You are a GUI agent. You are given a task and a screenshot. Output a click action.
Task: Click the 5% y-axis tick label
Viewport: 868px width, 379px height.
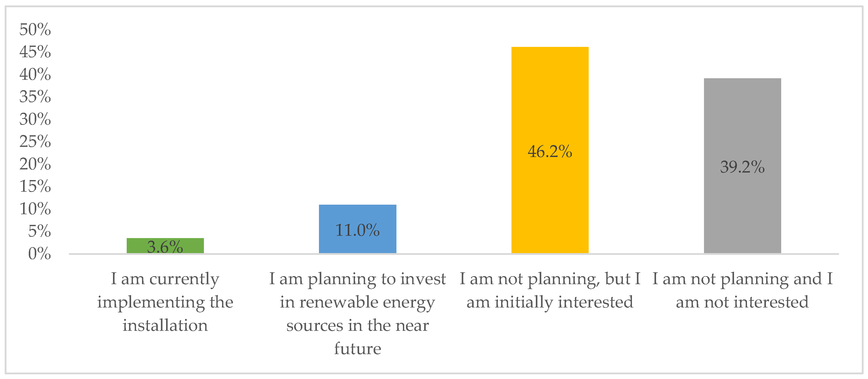point(39,231)
